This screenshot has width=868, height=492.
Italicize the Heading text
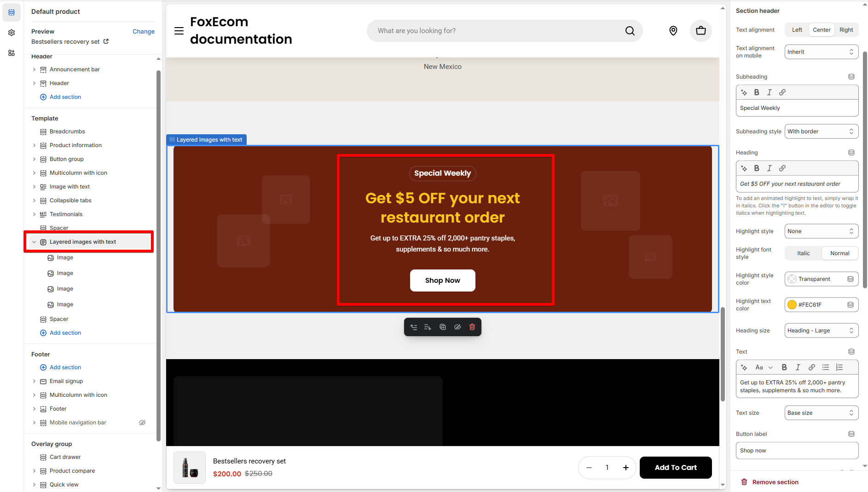[770, 168]
